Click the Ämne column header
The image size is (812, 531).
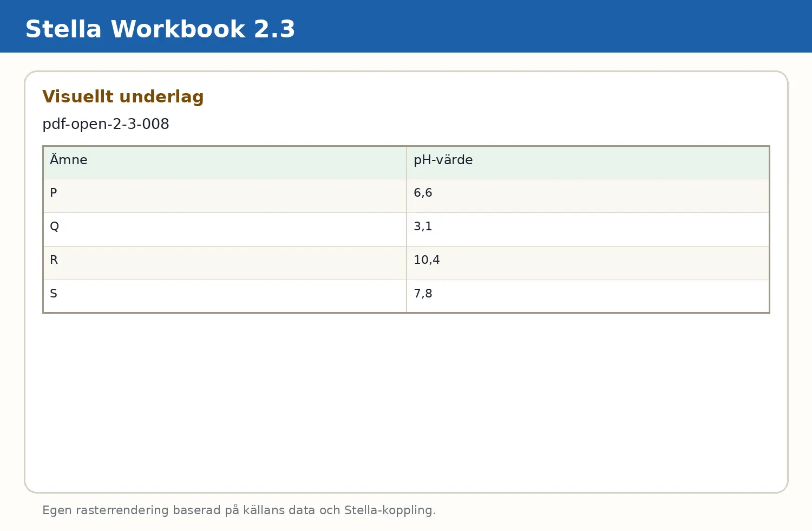pyautogui.click(x=225, y=163)
